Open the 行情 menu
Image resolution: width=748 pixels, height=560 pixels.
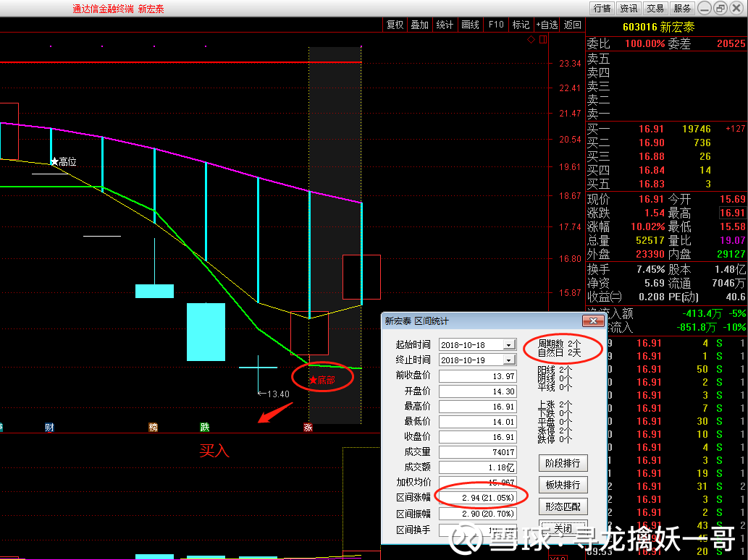pos(602,8)
